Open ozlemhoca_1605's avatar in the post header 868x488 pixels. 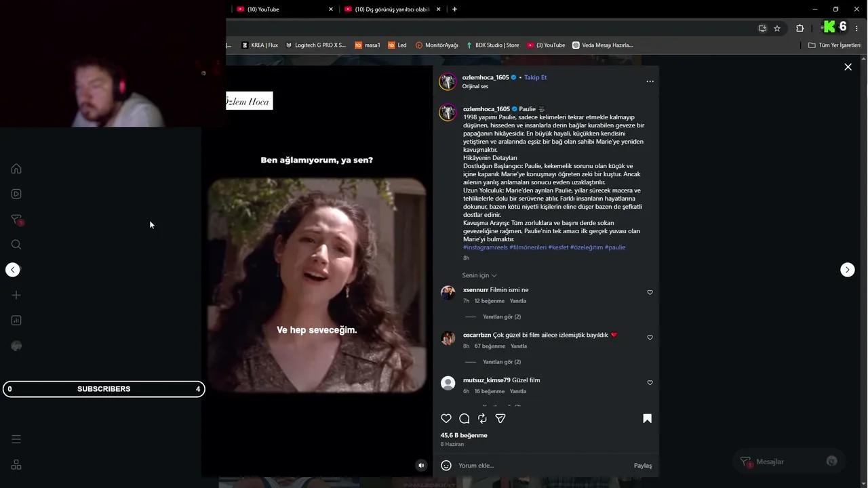(448, 81)
